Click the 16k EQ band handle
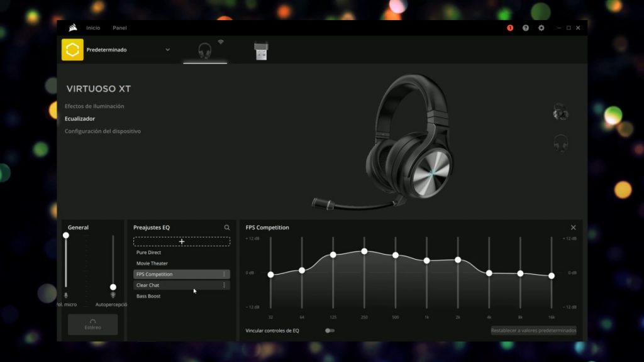The width and height of the screenshot is (644, 362). (x=552, y=276)
